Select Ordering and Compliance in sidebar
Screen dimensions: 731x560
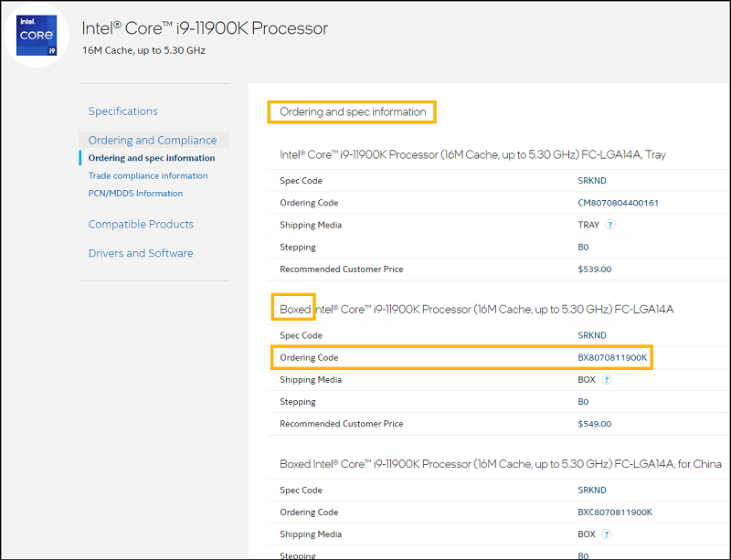(153, 141)
